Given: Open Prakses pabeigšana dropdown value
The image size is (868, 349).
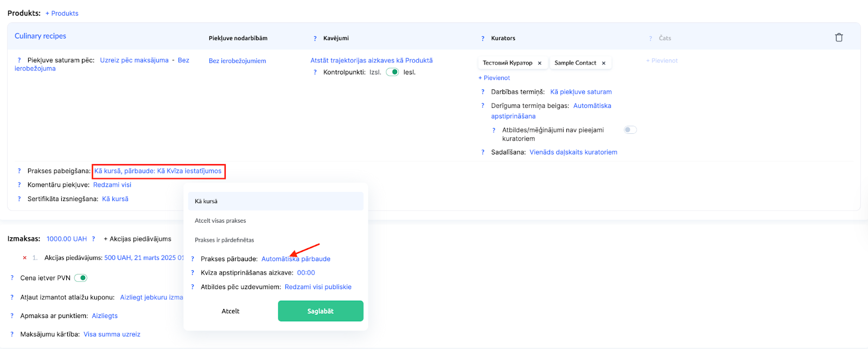Looking at the screenshot, I should [158, 171].
